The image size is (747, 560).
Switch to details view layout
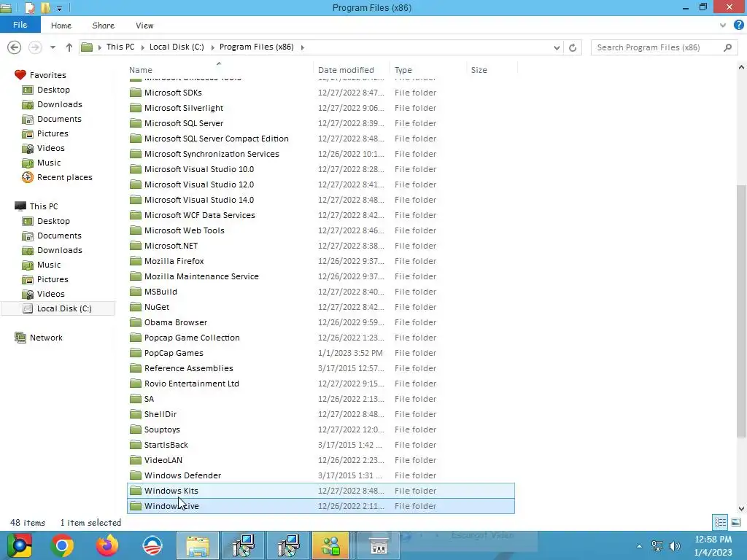pyautogui.click(x=720, y=522)
